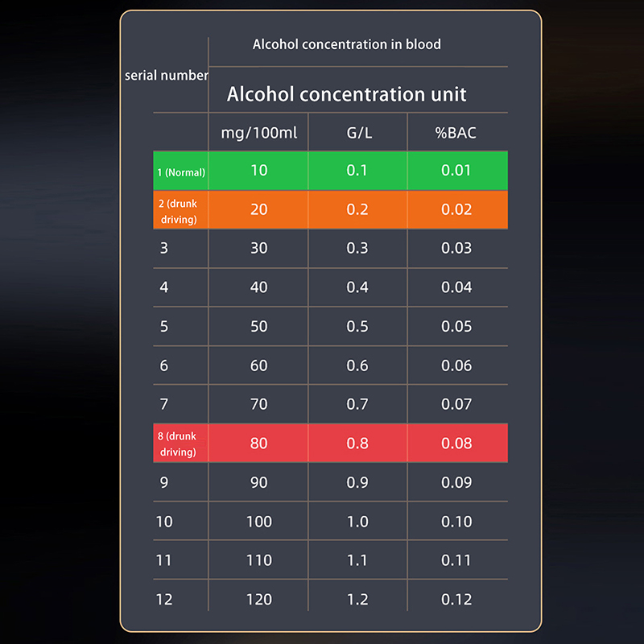The height and width of the screenshot is (644, 644).
Task: Click the 0.08 value in red row
Action: click(456, 444)
